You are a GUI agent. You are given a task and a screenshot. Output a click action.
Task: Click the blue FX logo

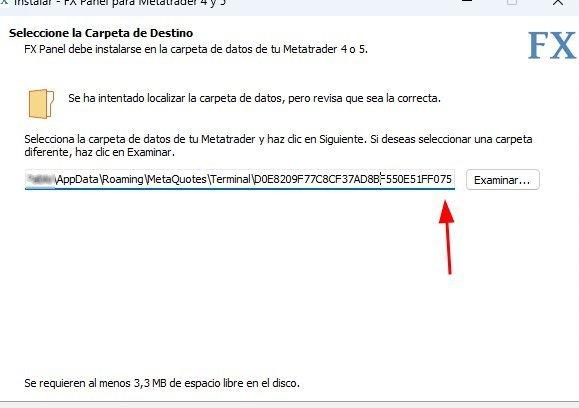click(x=552, y=45)
